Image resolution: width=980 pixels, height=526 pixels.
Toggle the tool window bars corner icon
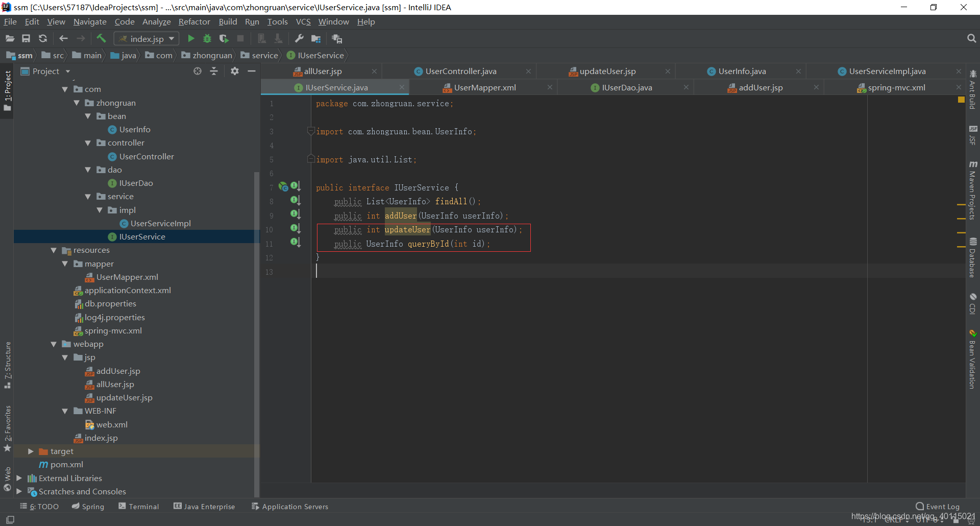point(10,519)
